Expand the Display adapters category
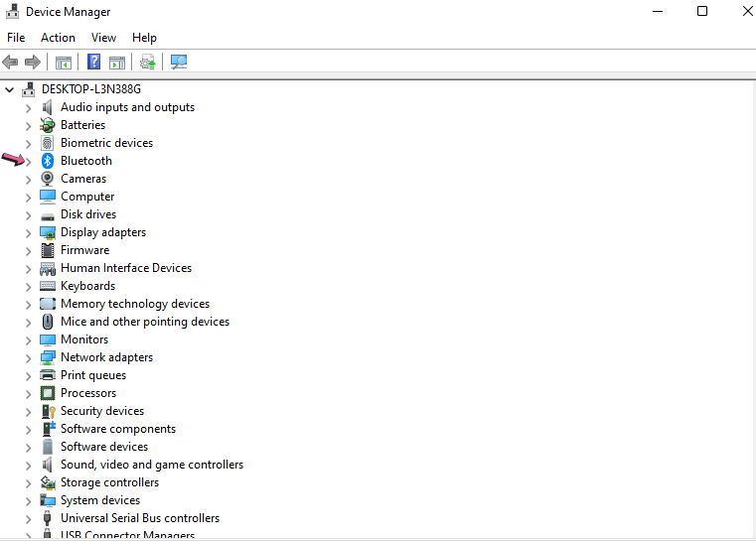Image resolution: width=756 pixels, height=541 pixels. (x=29, y=233)
